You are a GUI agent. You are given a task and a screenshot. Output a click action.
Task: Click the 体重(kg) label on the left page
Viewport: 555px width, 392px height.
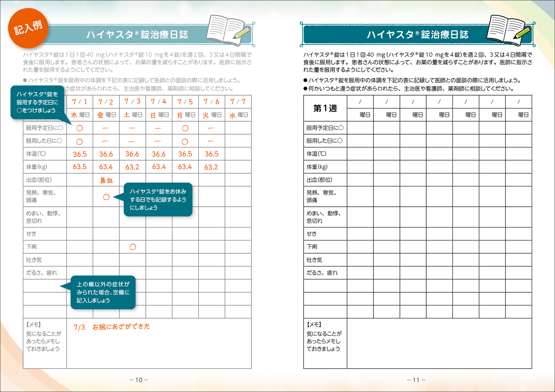(x=37, y=167)
